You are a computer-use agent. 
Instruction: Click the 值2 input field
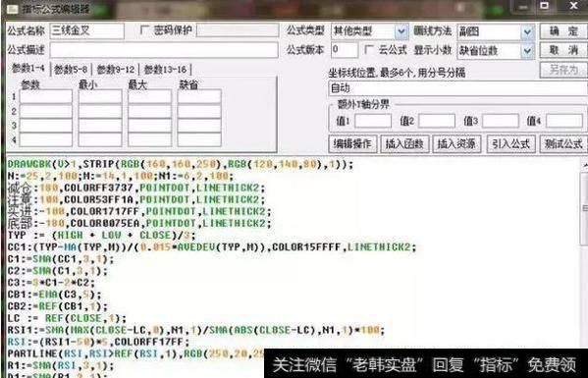click(x=437, y=121)
